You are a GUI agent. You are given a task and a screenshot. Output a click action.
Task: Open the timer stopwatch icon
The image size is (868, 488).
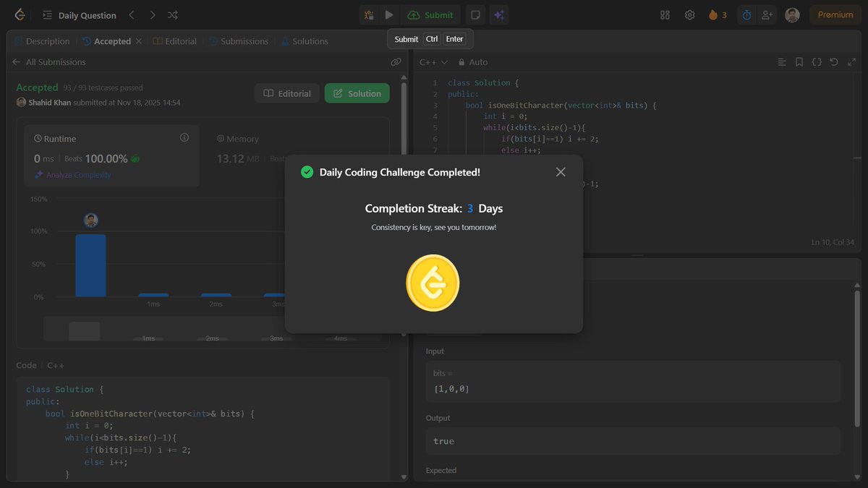click(746, 14)
